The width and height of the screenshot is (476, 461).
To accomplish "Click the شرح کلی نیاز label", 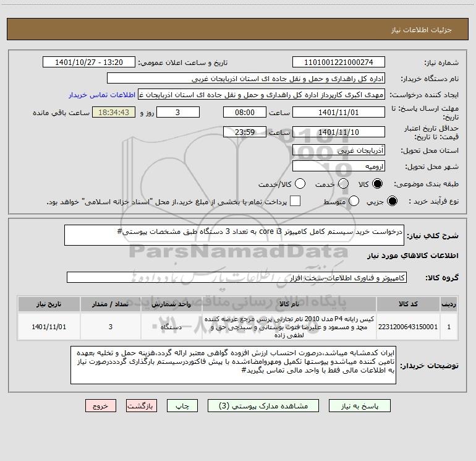I will [x=433, y=236].
